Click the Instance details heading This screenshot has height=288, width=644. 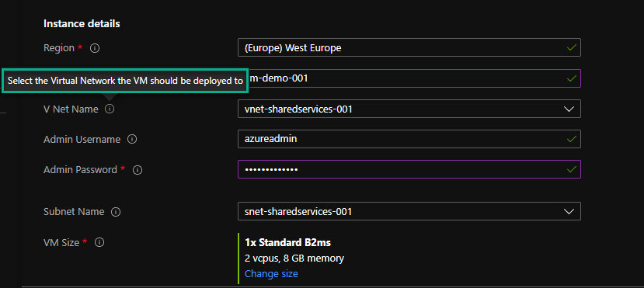click(x=82, y=24)
